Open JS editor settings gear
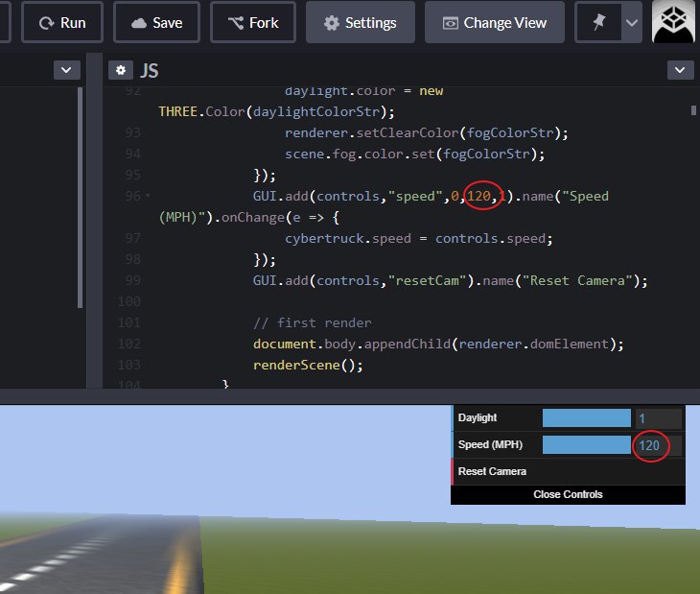Screen dimensions: 700x594 click(x=121, y=70)
